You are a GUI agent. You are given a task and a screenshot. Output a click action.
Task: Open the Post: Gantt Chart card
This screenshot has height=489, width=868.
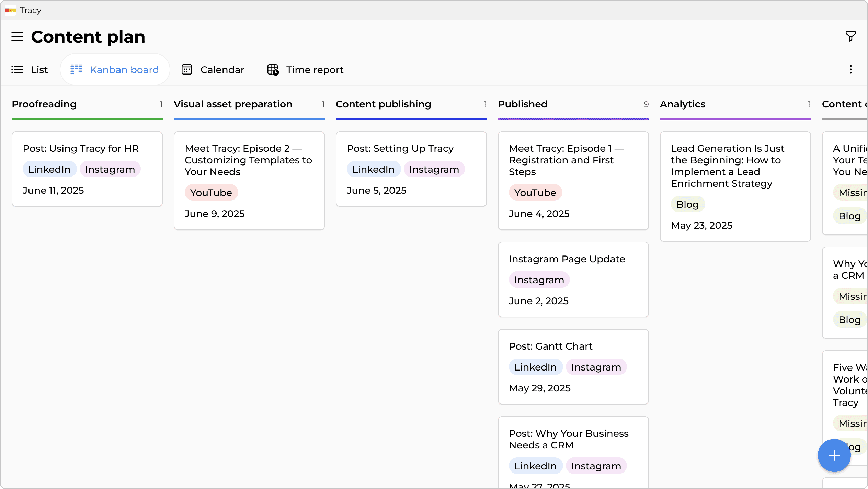(550, 346)
